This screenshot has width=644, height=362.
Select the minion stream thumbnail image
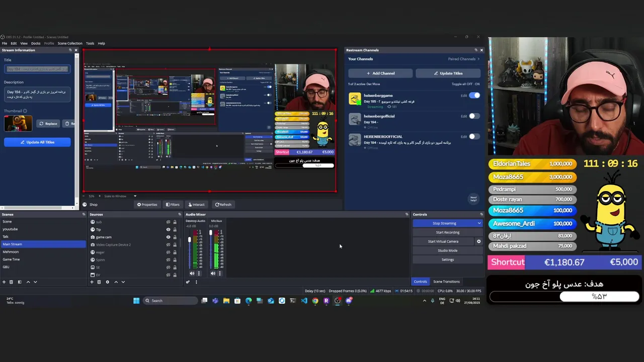18,123
